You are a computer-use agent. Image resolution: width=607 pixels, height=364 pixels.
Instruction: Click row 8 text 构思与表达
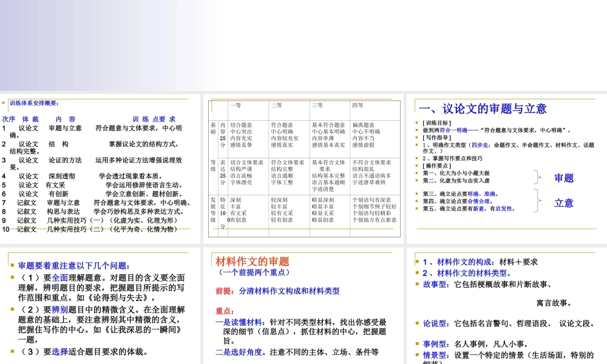(x=64, y=212)
